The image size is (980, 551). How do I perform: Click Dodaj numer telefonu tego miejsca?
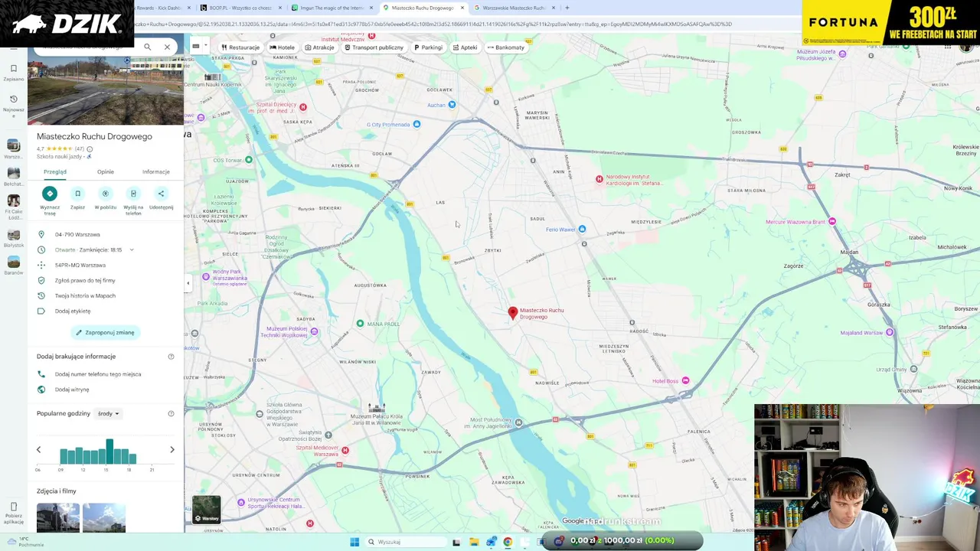[98, 374]
